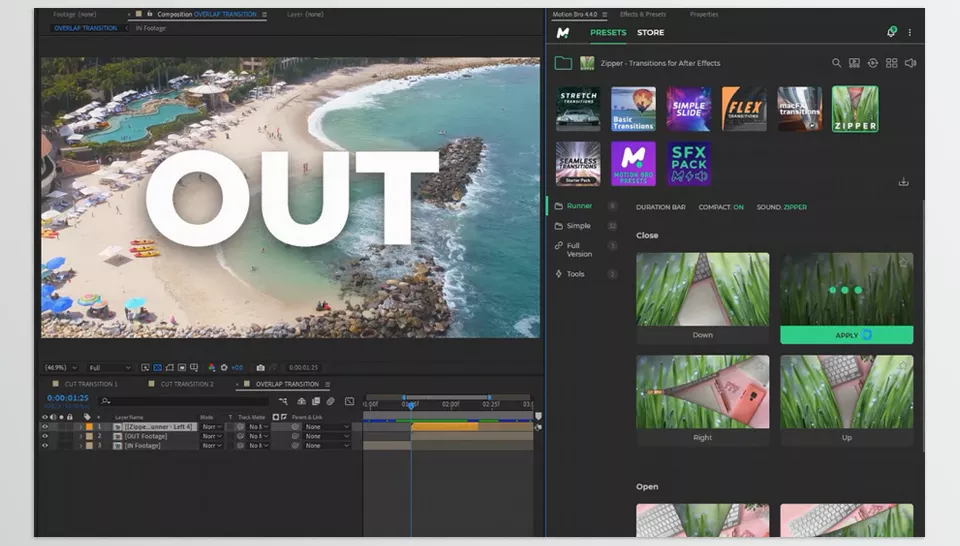Click the snapshot camera icon below viewer

[x=260, y=367]
